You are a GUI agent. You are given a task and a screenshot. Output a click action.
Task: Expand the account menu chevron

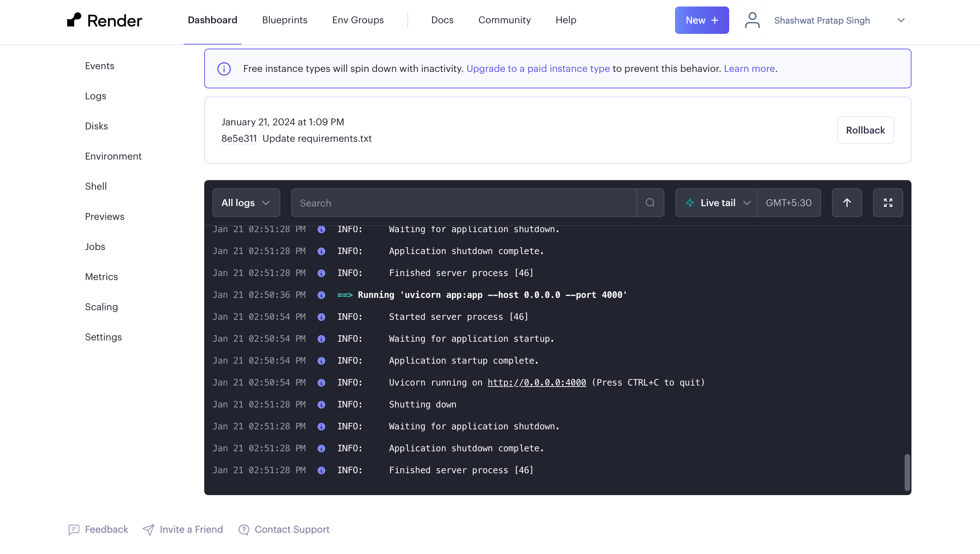click(901, 20)
